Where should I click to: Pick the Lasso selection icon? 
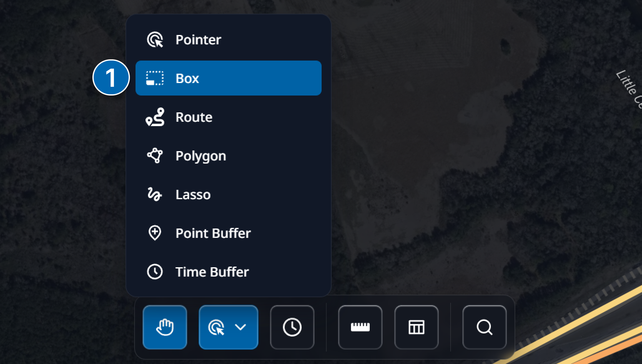[x=154, y=194]
